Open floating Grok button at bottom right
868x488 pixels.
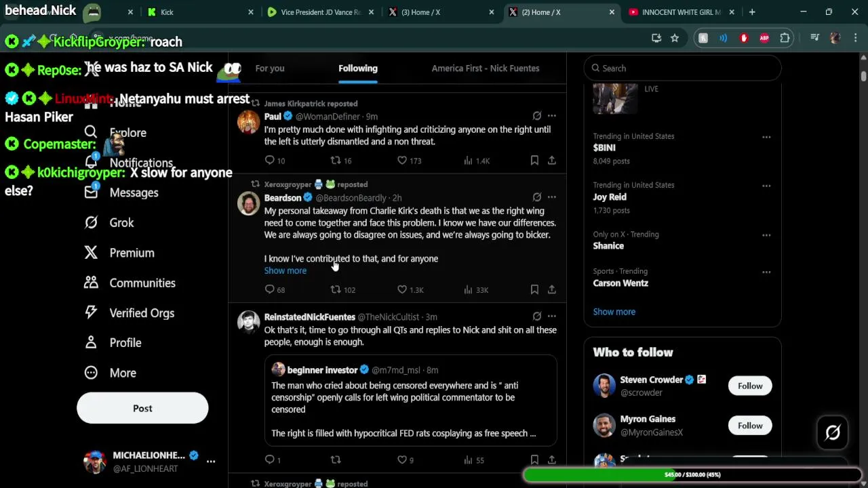pyautogui.click(x=833, y=432)
